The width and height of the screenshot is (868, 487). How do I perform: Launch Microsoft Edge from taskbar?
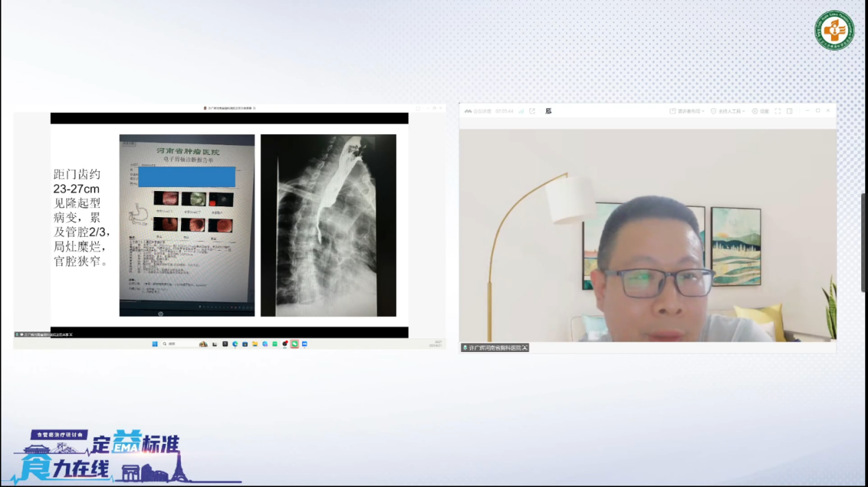click(234, 344)
